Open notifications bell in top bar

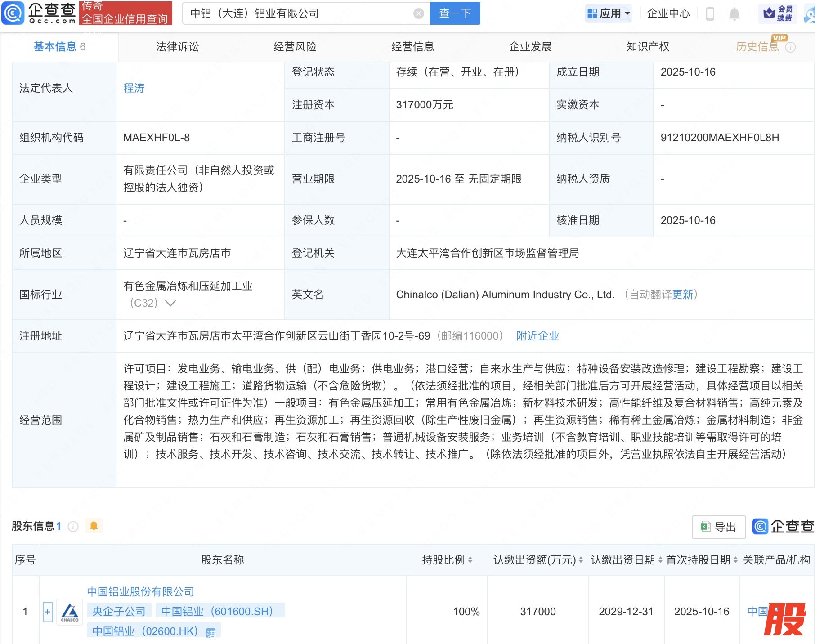[734, 14]
